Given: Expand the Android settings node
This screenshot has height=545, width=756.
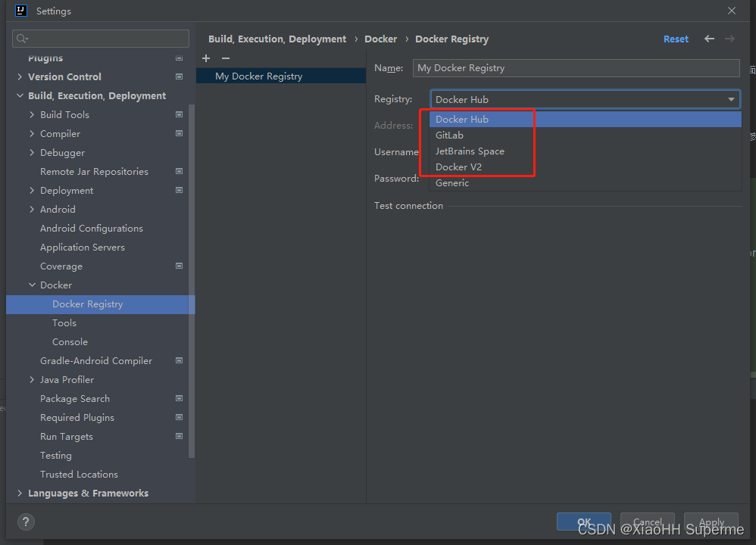Looking at the screenshot, I should pos(30,209).
